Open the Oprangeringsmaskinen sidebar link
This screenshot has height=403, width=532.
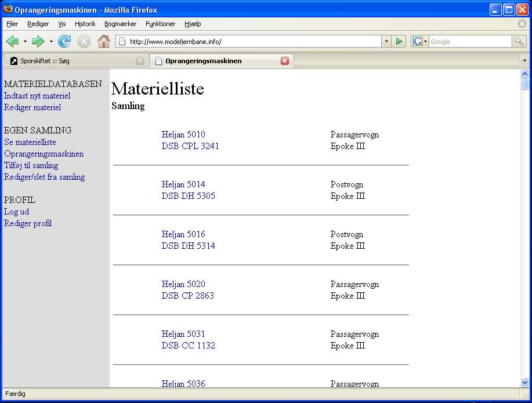[x=44, y=154]
